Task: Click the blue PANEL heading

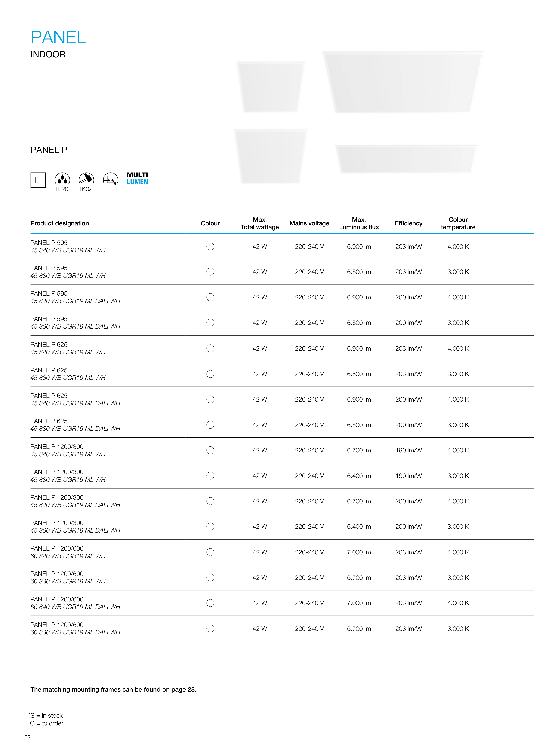Action: (x=58, y=37)
